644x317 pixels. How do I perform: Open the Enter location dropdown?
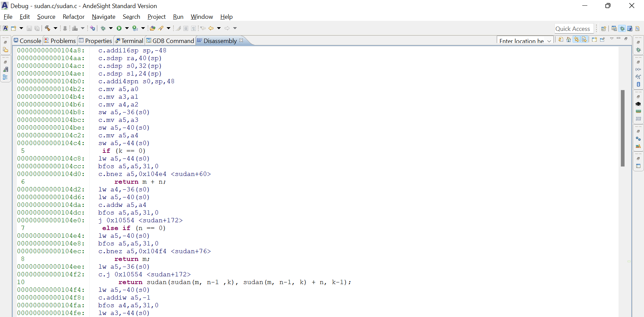(549, 41)
